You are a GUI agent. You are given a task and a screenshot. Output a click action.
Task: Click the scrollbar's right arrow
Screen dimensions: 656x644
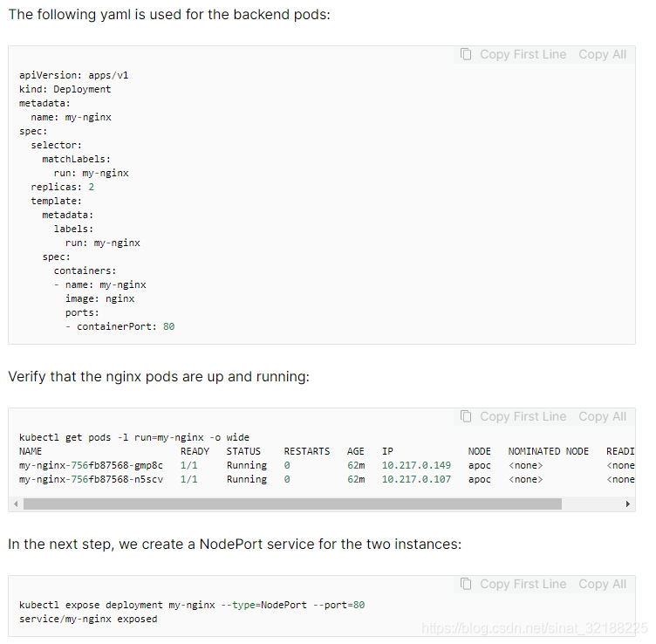click(x=628, y=504)
